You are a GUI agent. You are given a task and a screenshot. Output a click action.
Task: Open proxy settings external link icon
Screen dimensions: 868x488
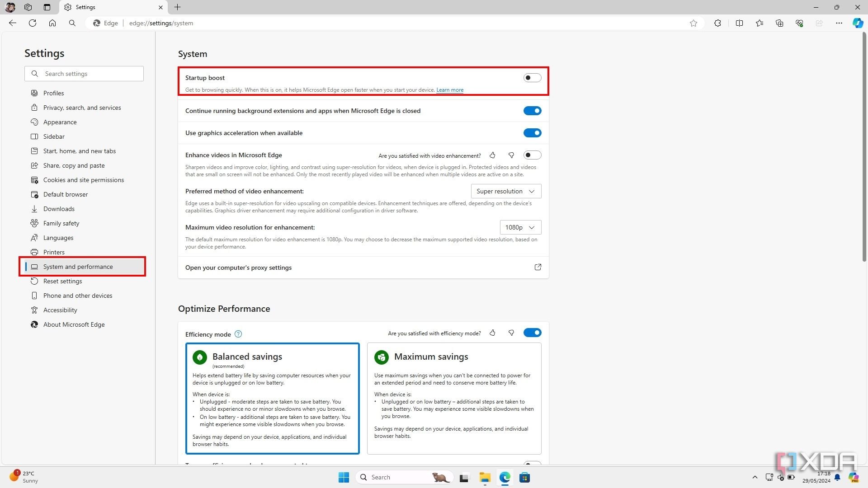pyautogui.click(x=538, y=267)
